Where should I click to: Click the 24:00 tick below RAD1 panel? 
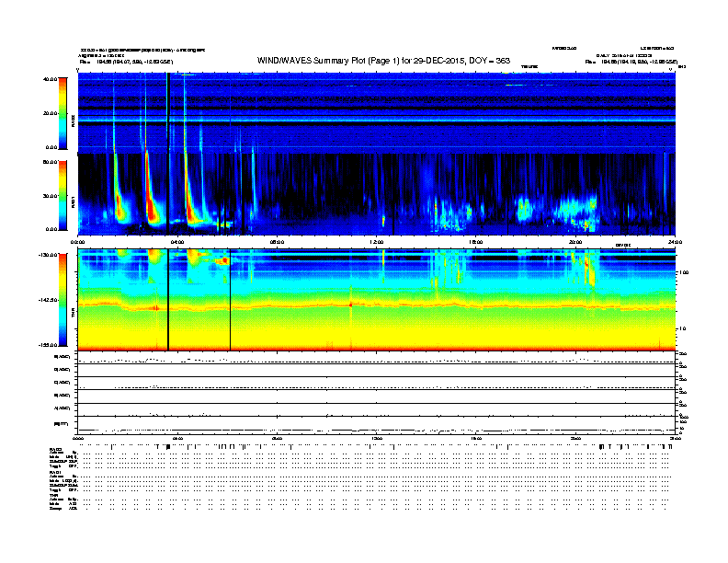point(676,242)
